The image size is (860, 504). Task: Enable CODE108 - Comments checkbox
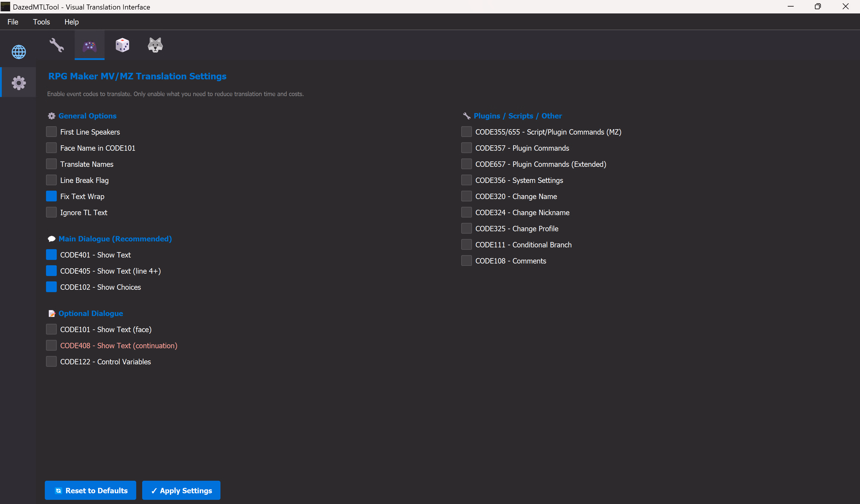(x=466, y=261)
